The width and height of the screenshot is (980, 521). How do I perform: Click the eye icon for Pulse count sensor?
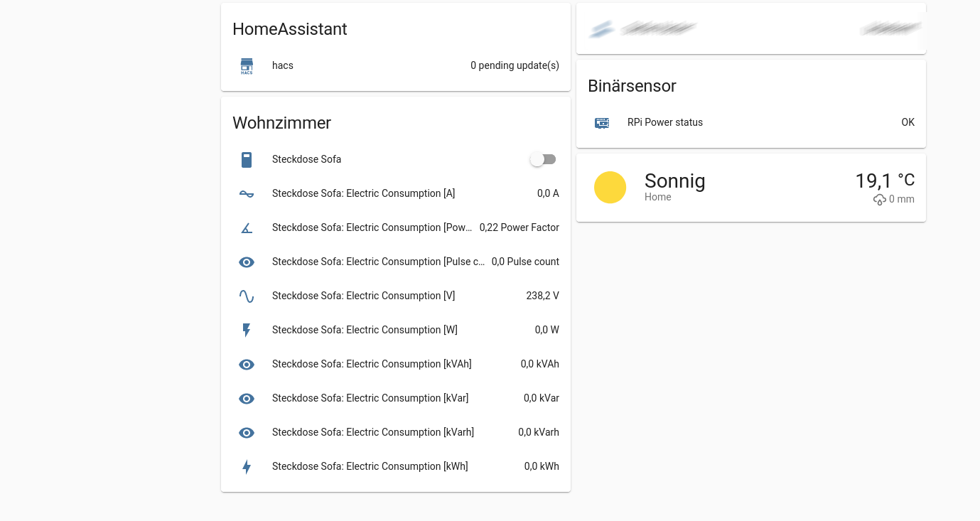pyautogui.click(x=247, y=262)
